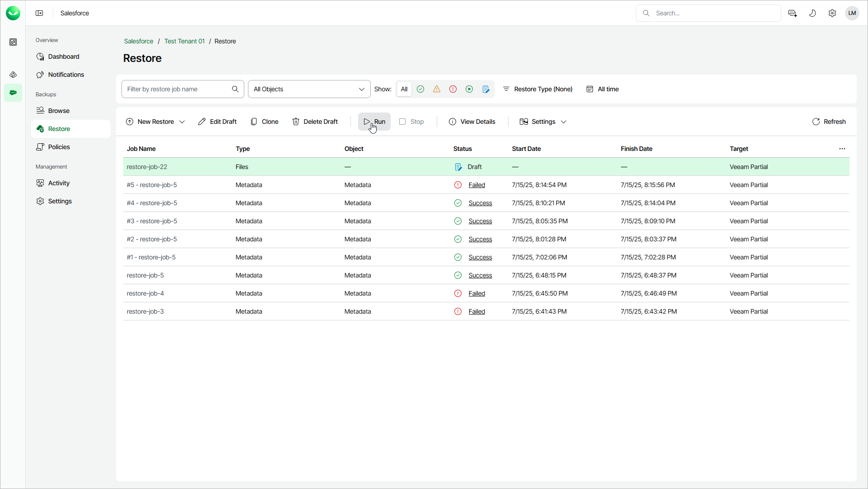Open Test Tenant 01 breadcrumb link
The height and width of the screenshot is (489, 868).
(184, 41)
